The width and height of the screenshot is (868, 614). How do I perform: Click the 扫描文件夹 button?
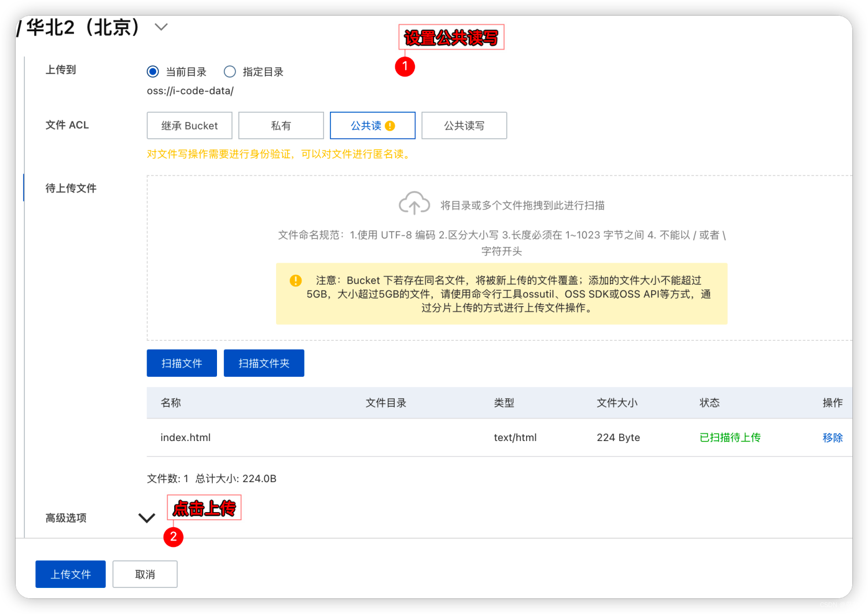(264, 363)
